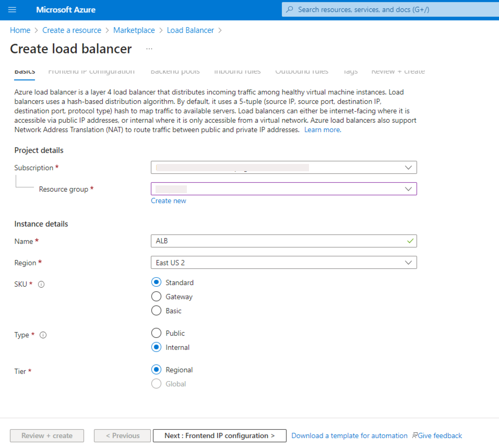Click the Previous button

click(x=122, y=435)
